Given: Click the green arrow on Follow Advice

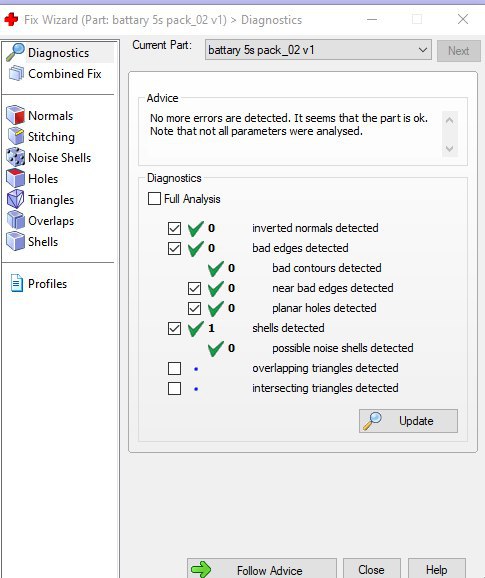Looking at the screenshot, I should [x=201, y=570].
